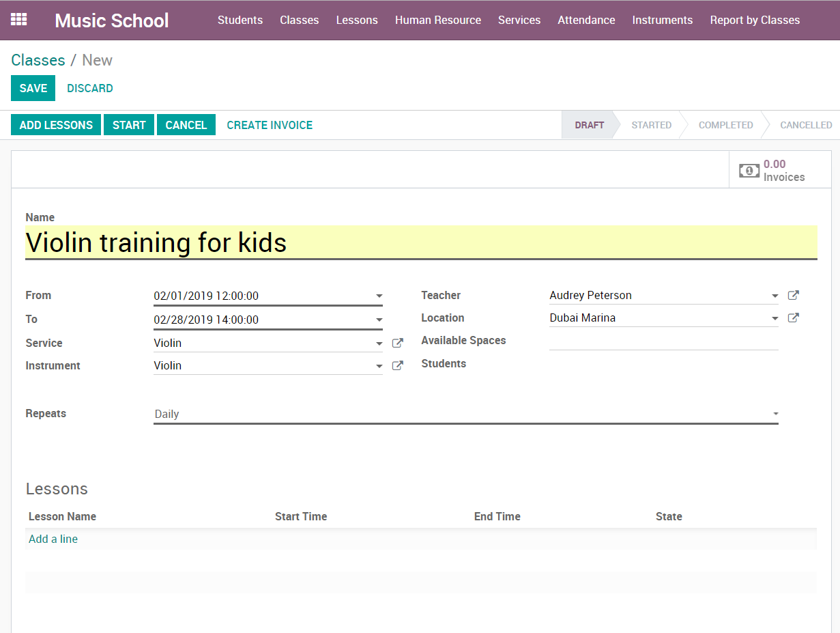840x633 pixels.
Task: Open external link for Service Violin
Action: coord(398,343)
